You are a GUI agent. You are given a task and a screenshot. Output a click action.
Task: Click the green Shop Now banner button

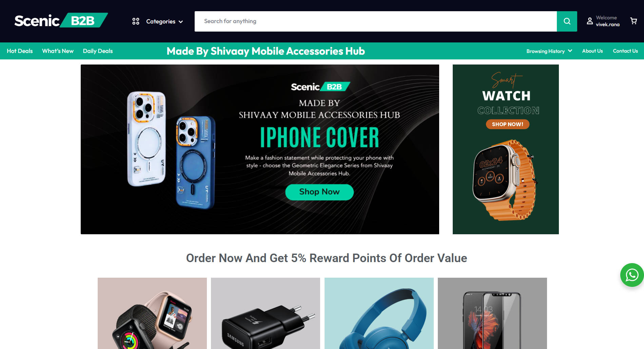coord(319,192)
